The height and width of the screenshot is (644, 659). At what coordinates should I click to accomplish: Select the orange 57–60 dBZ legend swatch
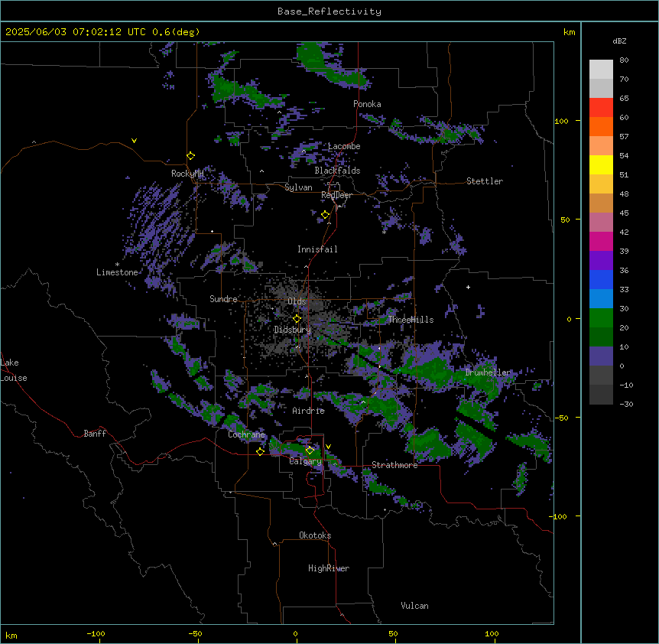[601, 126]
